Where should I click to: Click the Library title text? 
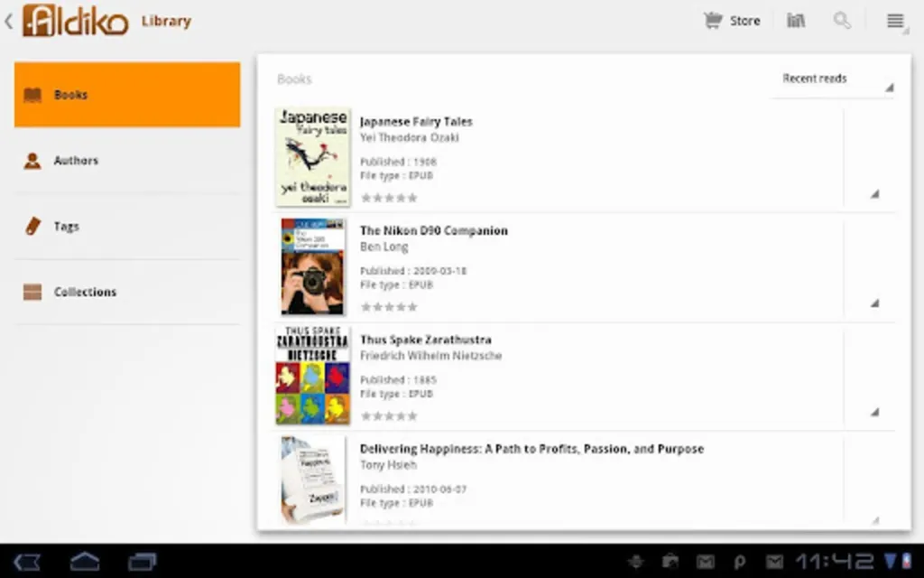pos(166,22)
